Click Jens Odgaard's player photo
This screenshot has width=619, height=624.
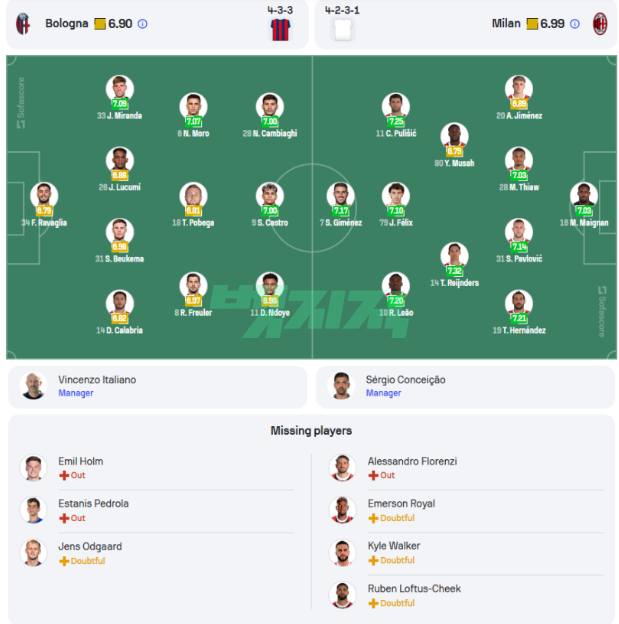(x=33, y=552)
